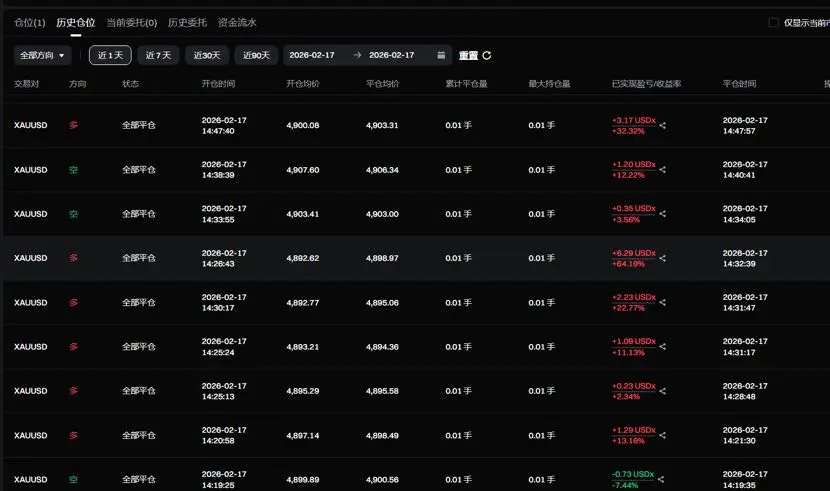Share the +0.23 USDx trade result
Screen dimensions: 830x491
coord(663,391)
